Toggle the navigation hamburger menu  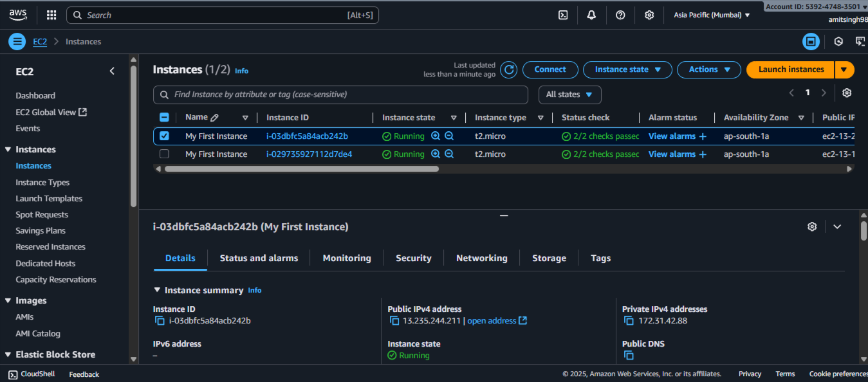(17, 41)
